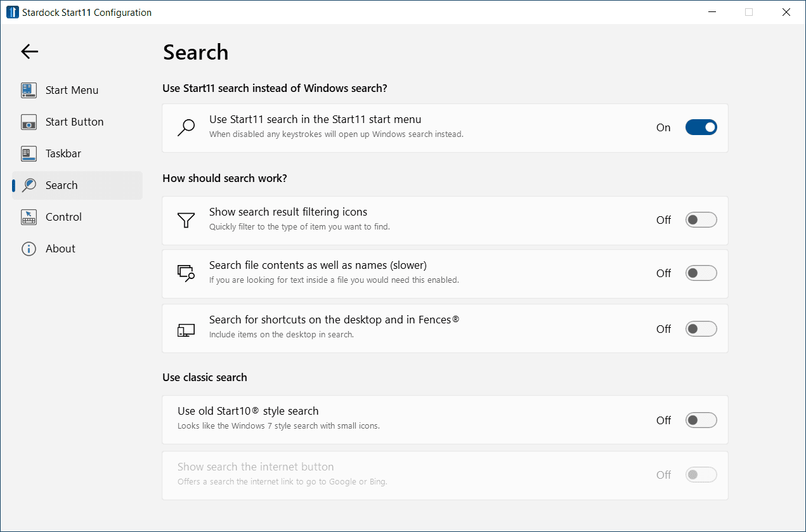
Task: Open the Start Menu settings page
Action: 72,90
